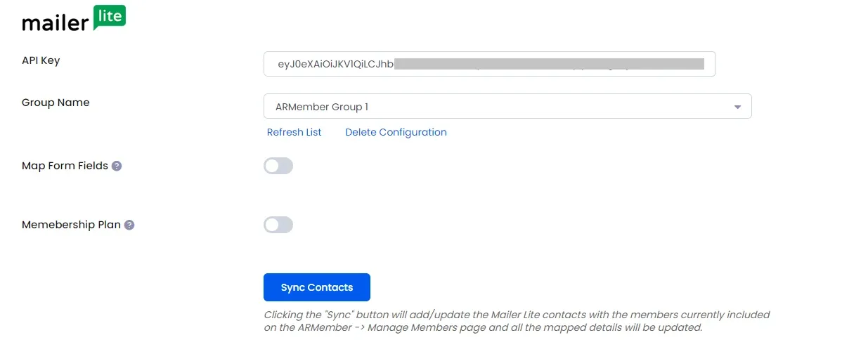Enable the Map Form Fields switch
Viewport: 868px width, 354px height.
tap(278, 166)
